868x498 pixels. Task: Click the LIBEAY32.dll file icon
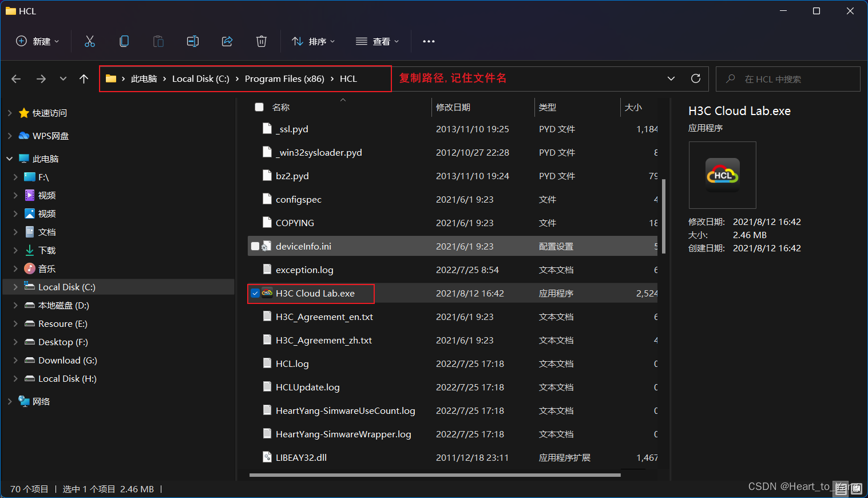[267, 457]
